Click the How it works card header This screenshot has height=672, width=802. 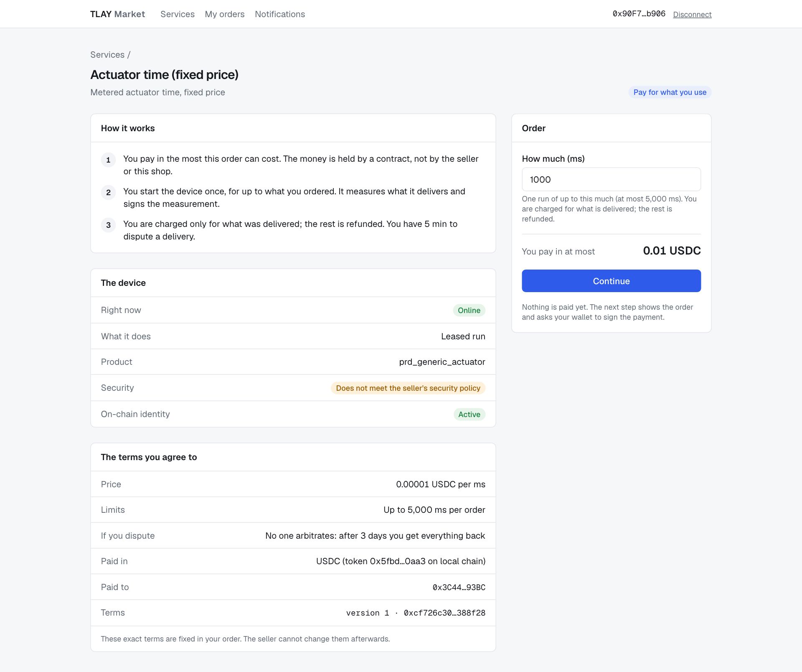(293, 128)
